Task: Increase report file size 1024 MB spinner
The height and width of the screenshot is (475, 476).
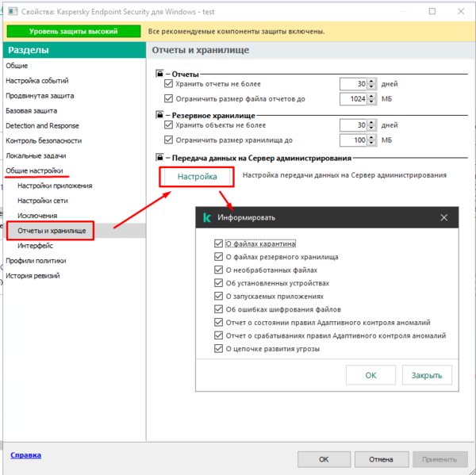Action: pos(371,96)
